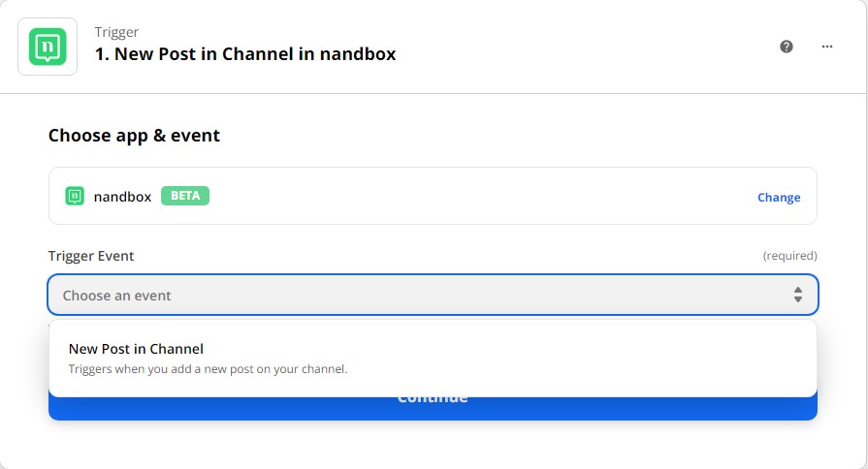This screenshot has width=868, height=469.
Task: Open the help question mark icon
Action: point(787,47)
